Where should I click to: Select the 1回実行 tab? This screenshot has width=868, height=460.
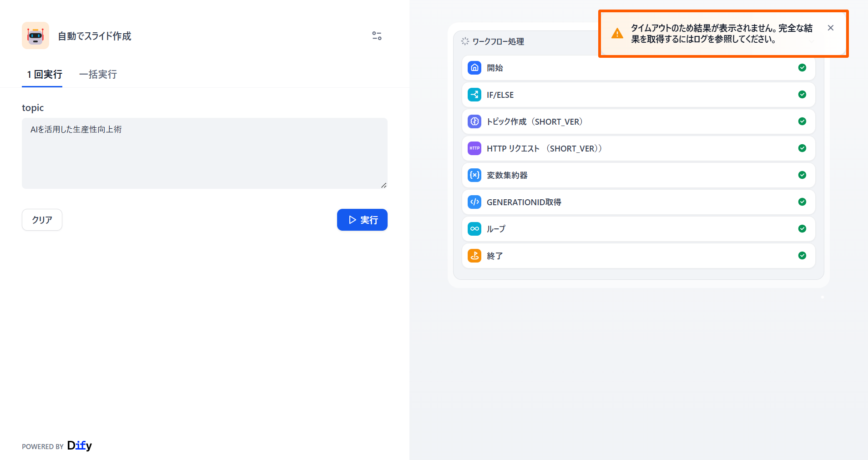point(44,74)
